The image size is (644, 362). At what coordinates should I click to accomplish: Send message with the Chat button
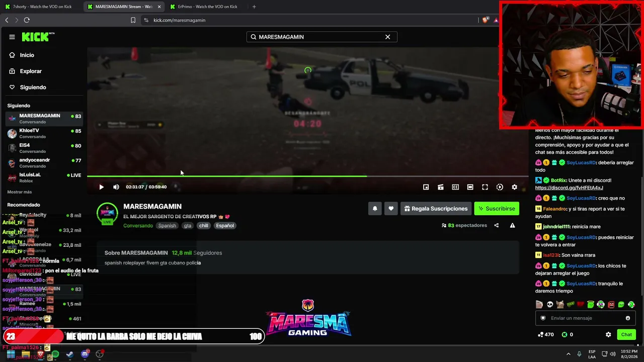click(x=626, y=334)
